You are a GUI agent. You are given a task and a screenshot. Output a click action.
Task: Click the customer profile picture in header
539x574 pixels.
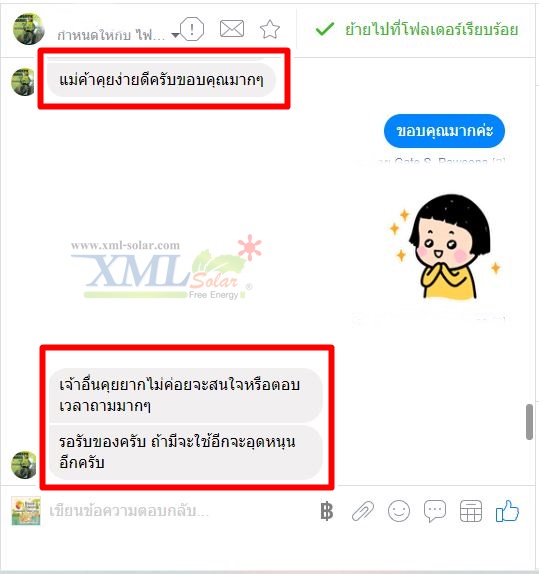29,29
